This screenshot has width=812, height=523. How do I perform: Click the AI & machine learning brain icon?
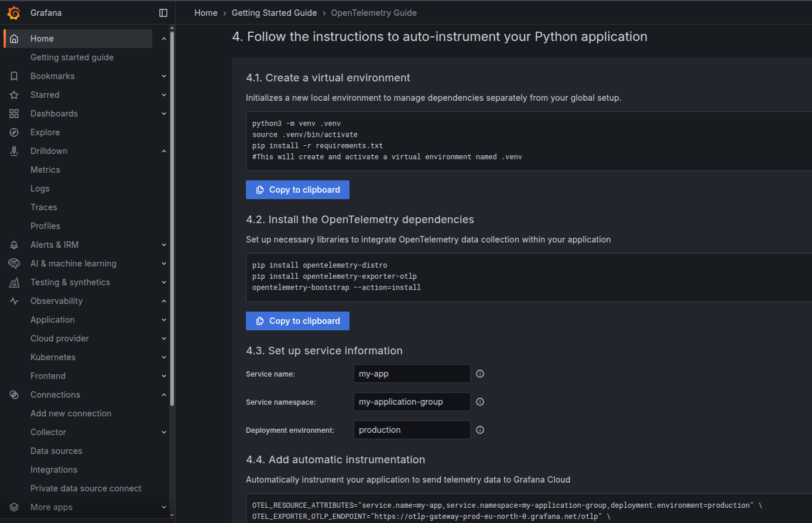point(14,264)
